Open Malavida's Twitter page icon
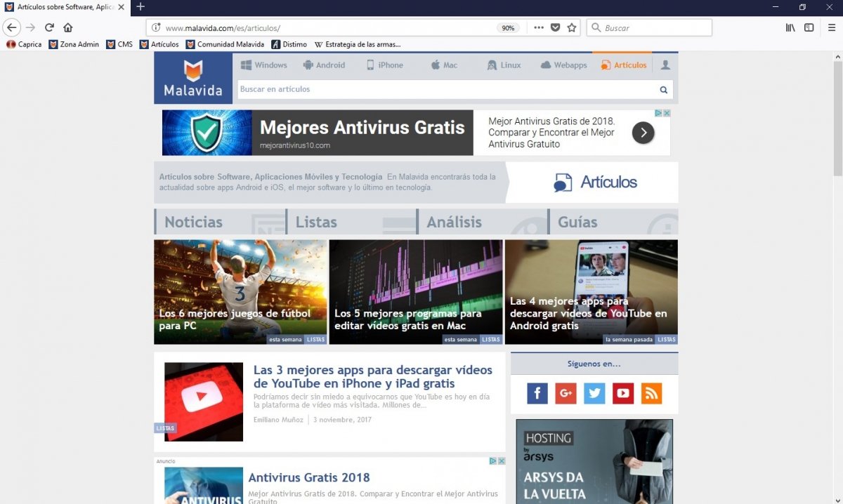The height and width of the screenshot is (504, 843). point(594,393)
